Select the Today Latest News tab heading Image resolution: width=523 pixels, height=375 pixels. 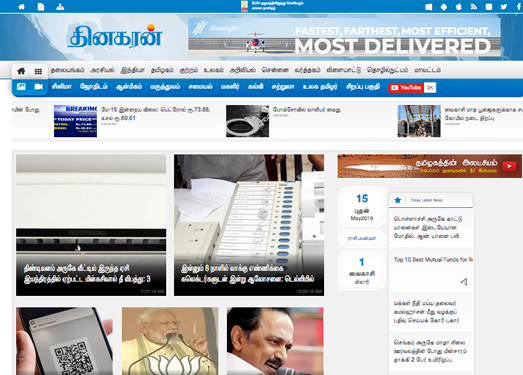click(427, 200)
